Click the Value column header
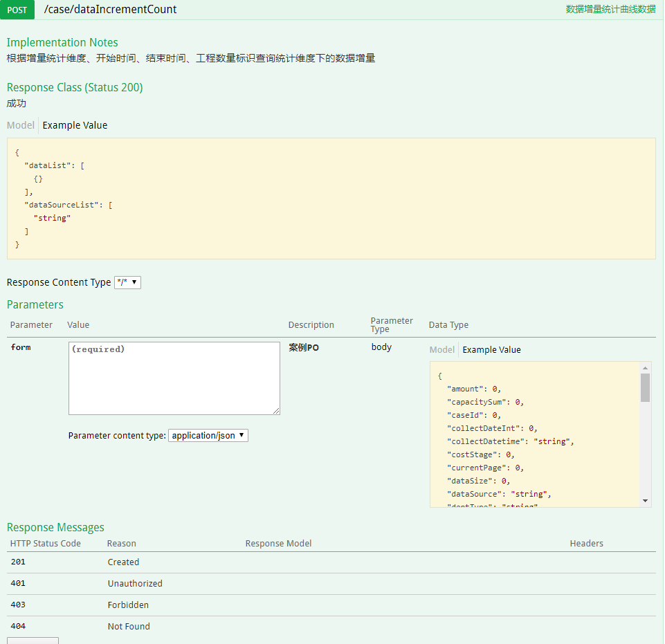The height and width of the screenshot is (644, 665). [78, 324]
